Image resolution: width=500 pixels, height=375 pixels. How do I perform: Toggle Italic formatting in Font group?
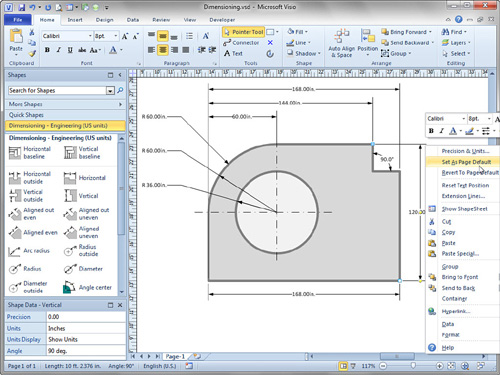coord(59,50)
